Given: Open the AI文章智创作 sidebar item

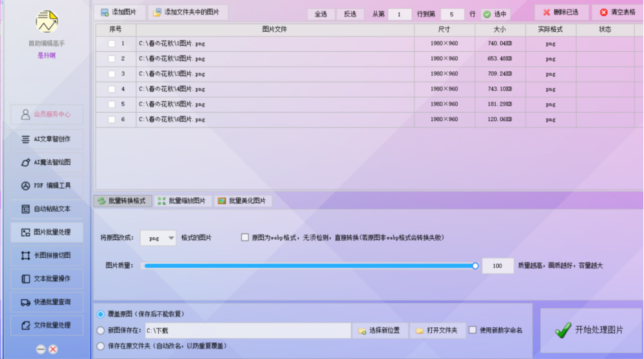Looking at the screenshot, I should (47, 139).
